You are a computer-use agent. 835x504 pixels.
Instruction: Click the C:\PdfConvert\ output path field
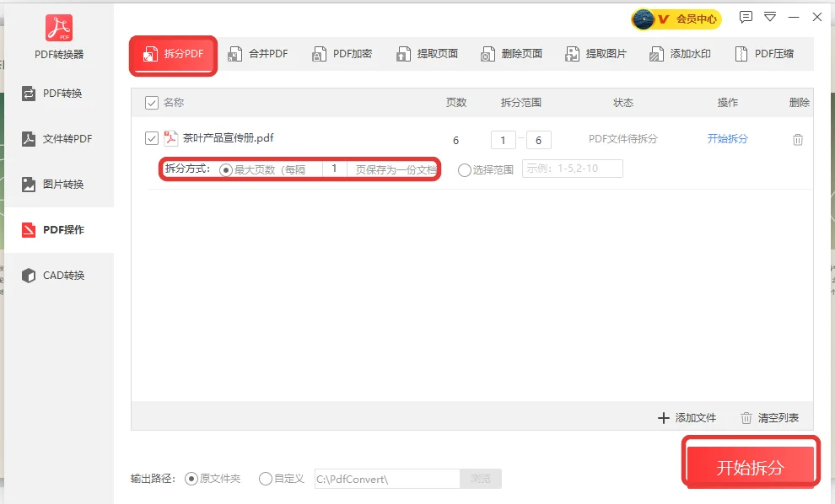pos(387,479)
